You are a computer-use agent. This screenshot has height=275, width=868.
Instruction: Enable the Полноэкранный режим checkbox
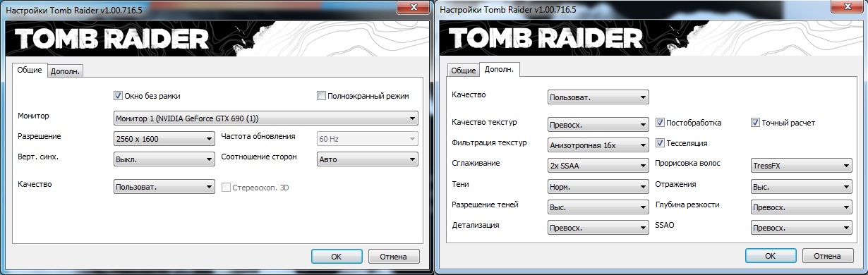322,96
